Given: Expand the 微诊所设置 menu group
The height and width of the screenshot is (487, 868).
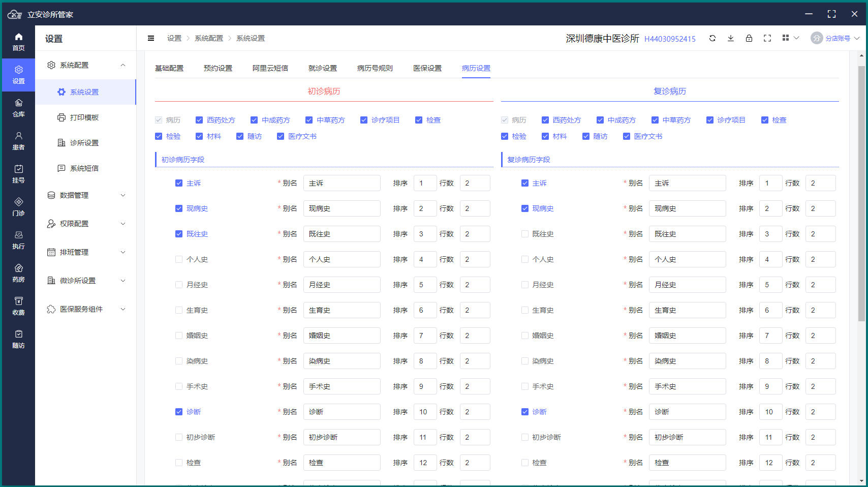Looking at the screenshot, I should pyautogui.click(x=123, y=281).
